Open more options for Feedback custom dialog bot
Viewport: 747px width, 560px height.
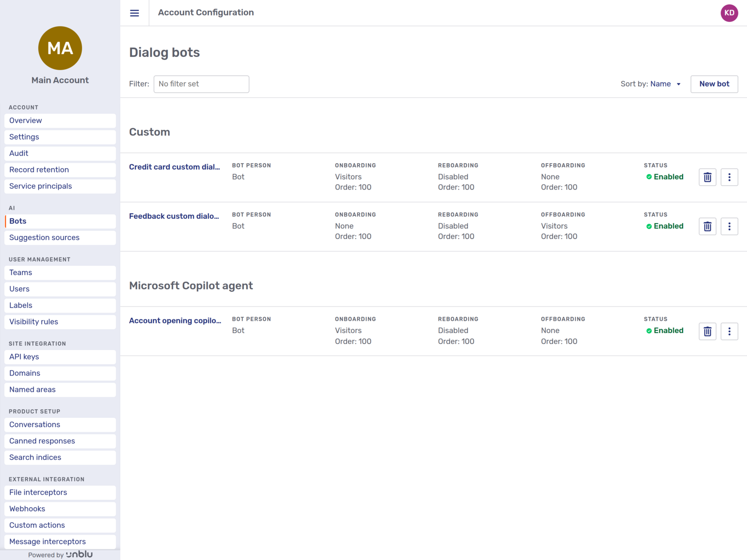pos(729,226)
